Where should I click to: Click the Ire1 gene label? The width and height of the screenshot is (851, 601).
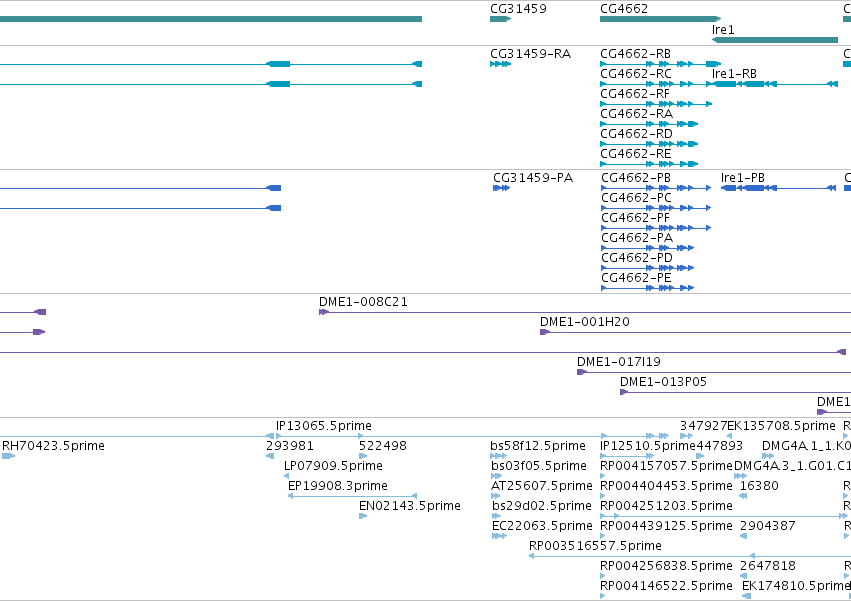[723, 30]
